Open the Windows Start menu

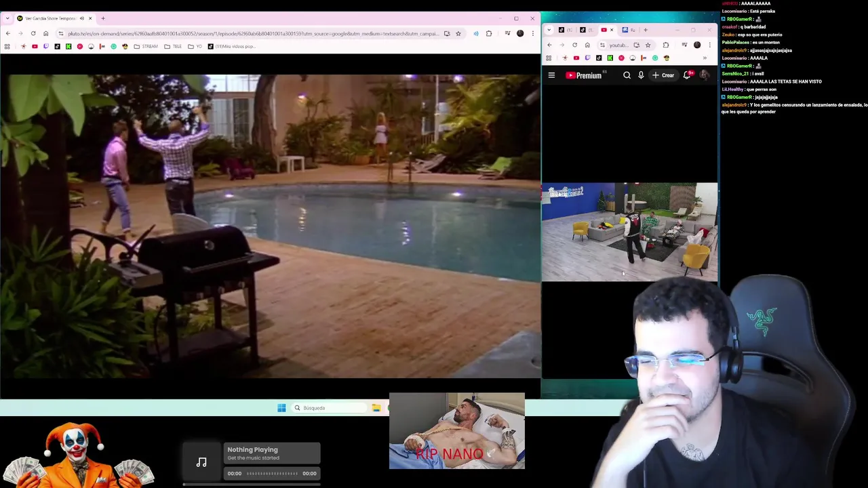coord(281,408)
